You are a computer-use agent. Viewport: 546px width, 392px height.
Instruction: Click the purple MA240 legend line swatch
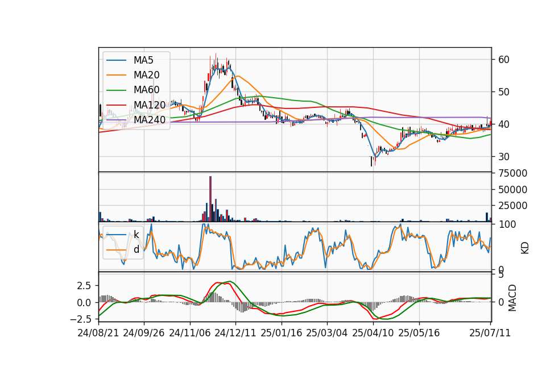(116, 120)
